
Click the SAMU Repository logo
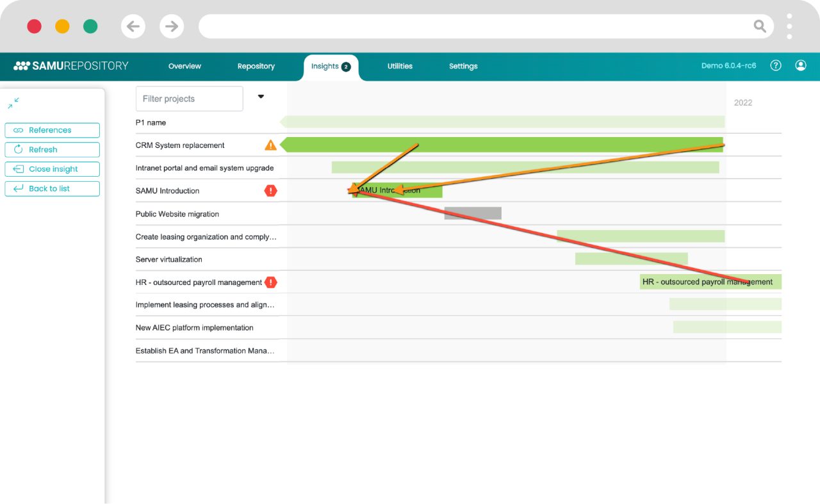click(72, 65)
